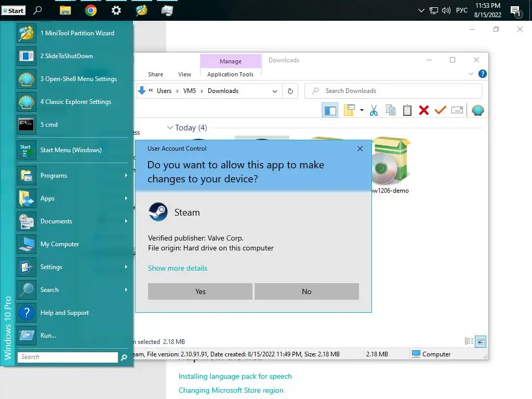Screen dimensions: 532x399
Task: Click Yes in User Account Control
Action: pyautogui.click(x=200, y=291)
